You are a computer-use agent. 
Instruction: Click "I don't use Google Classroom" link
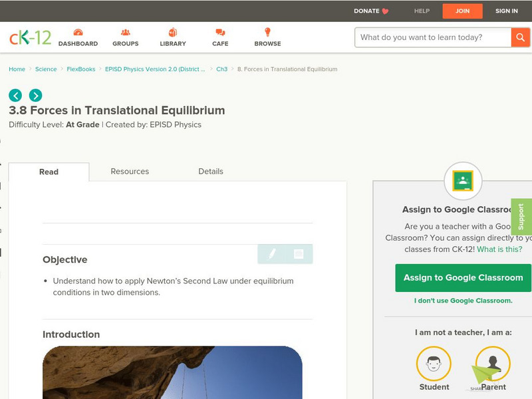click(x=463, y=301)
